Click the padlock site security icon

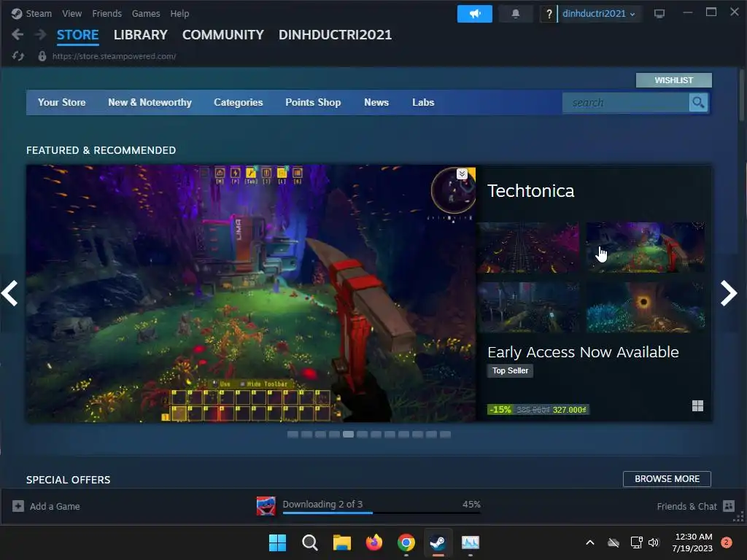click(x=42, y=56)
